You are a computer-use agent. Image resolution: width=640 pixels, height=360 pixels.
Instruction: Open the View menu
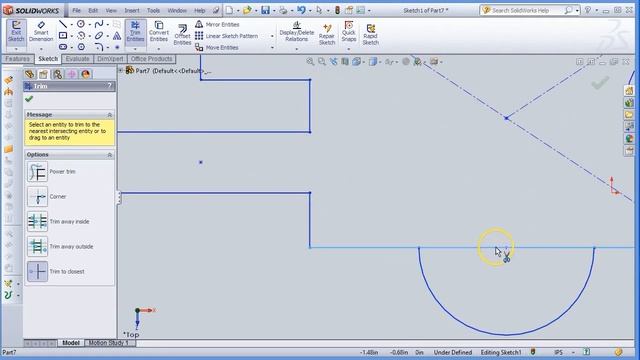tap(111, 10)
